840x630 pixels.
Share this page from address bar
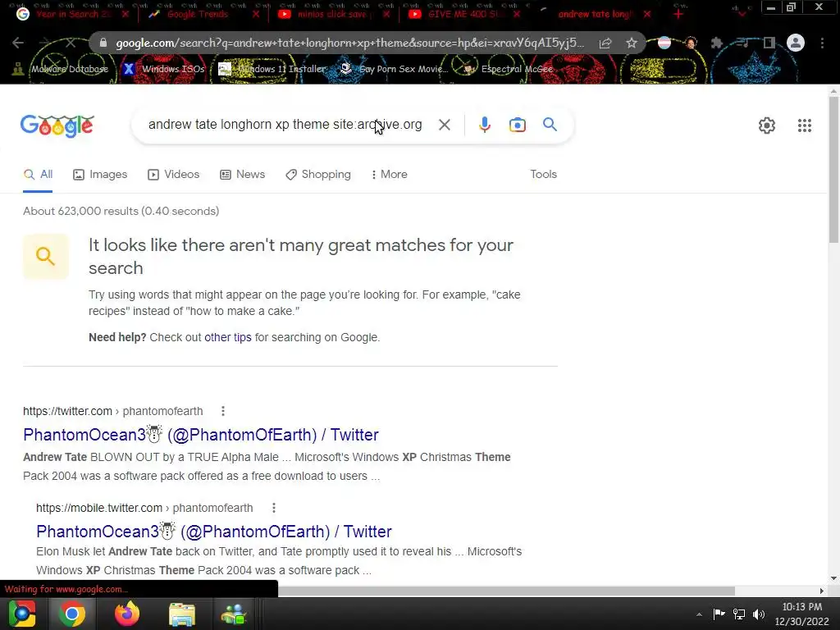pos(605,43)
